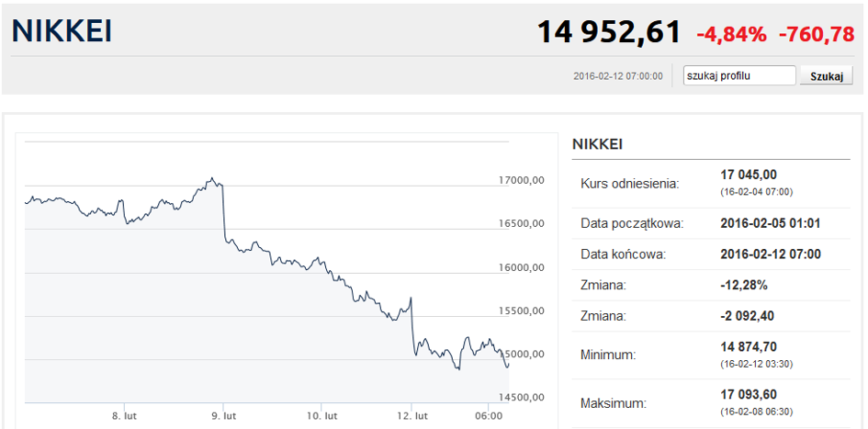Click the red -4,84% change figure
Viewport: 868px width, 429px height.
tap(731, 35)
